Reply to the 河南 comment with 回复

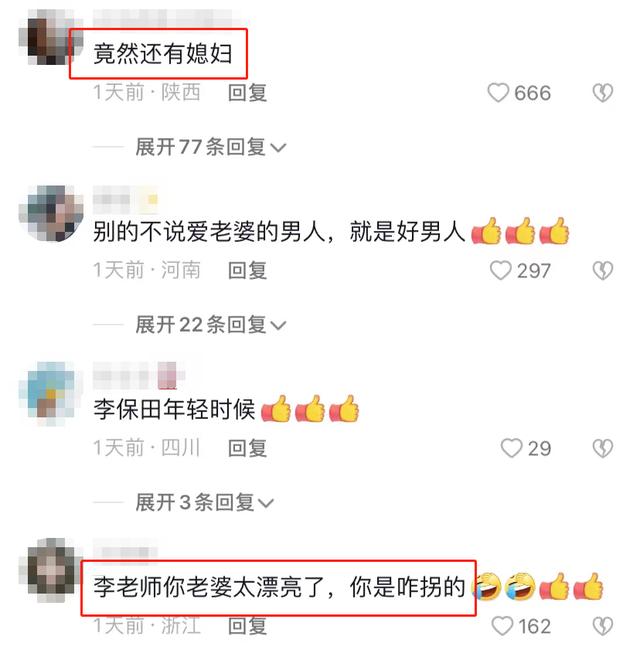[x=247, y=271]
